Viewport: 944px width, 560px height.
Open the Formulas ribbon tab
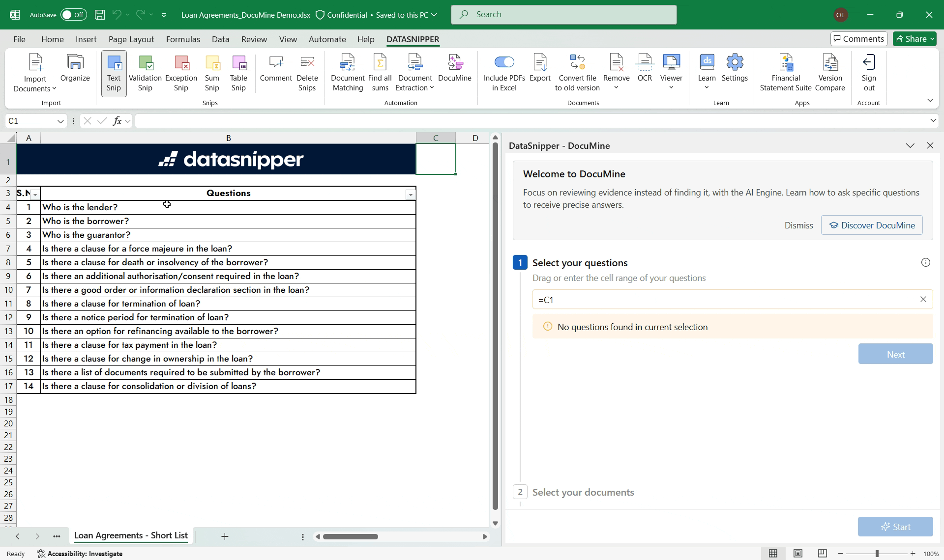click(183, 39)
